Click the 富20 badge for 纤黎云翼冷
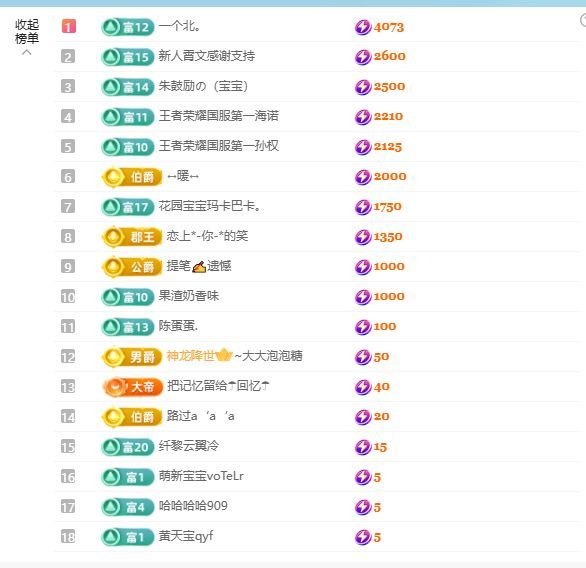Screen dimensions: 586x568 [127, 447]
